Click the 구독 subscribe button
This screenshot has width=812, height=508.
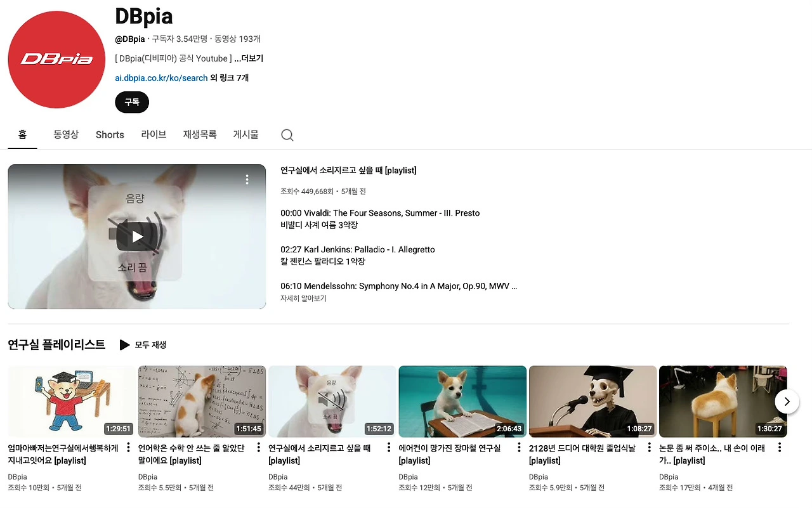(x=132, y=102)
